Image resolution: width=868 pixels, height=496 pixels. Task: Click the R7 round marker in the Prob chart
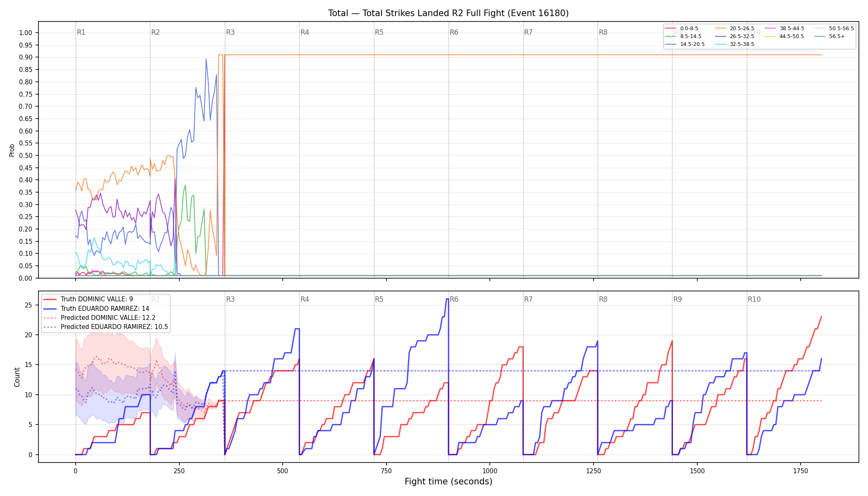(528, 32)
